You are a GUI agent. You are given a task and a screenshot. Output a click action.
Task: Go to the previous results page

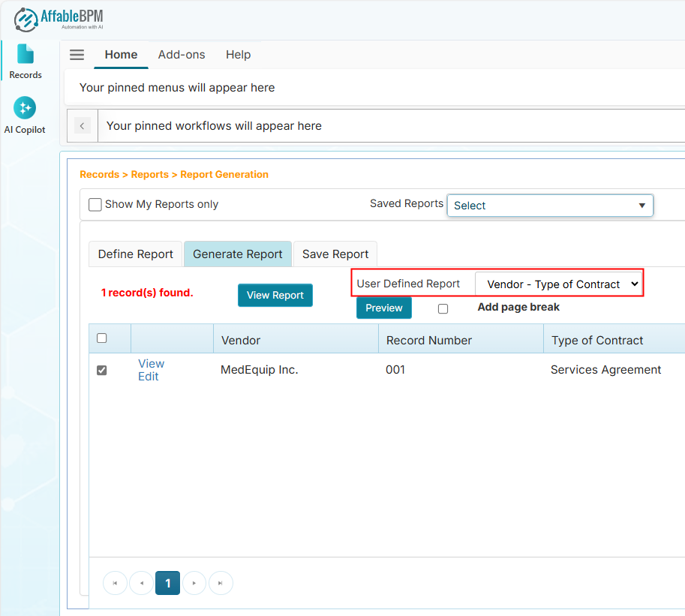pos(141,583)
